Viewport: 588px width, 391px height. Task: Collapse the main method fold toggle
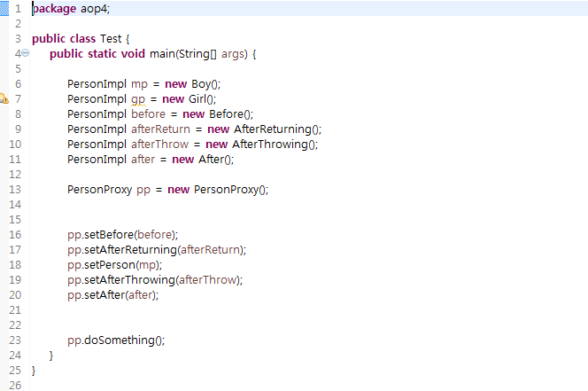[25, 53]
